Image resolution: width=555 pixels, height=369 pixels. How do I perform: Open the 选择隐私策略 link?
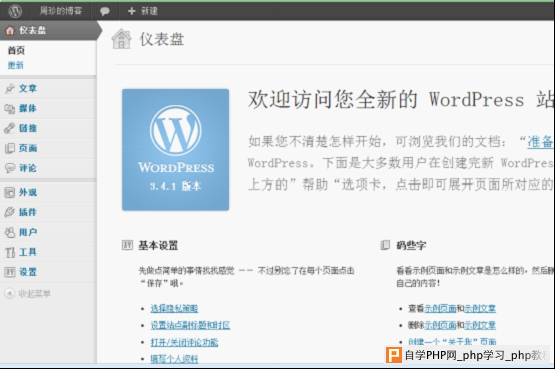click(x=174, y=309)
